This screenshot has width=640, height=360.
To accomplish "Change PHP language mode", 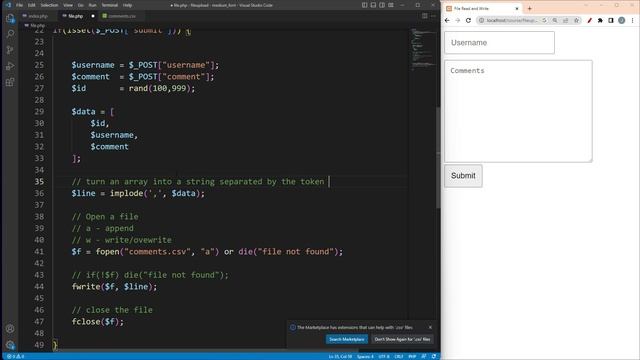I will pos(412,356).
